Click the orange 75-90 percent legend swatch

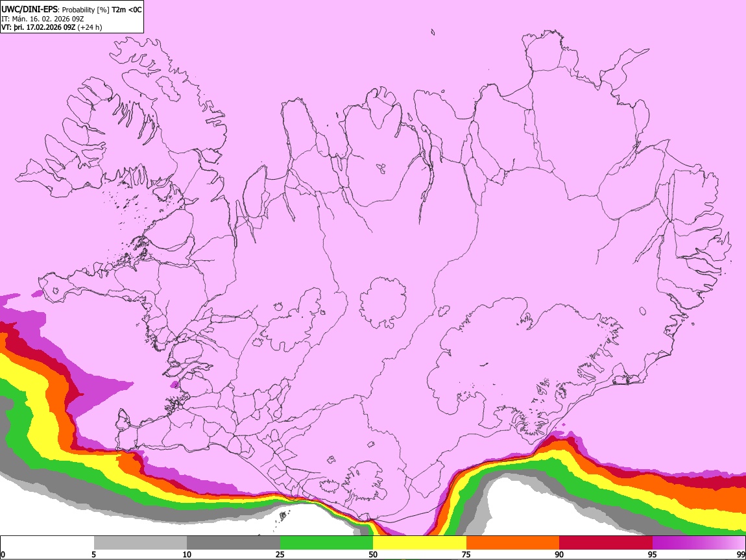coord(513,543)
